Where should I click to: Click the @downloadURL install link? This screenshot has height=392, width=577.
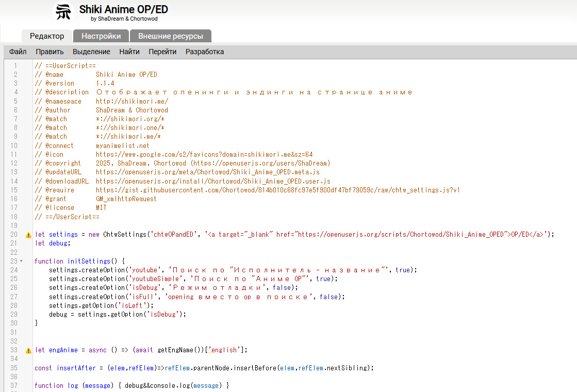213,181
